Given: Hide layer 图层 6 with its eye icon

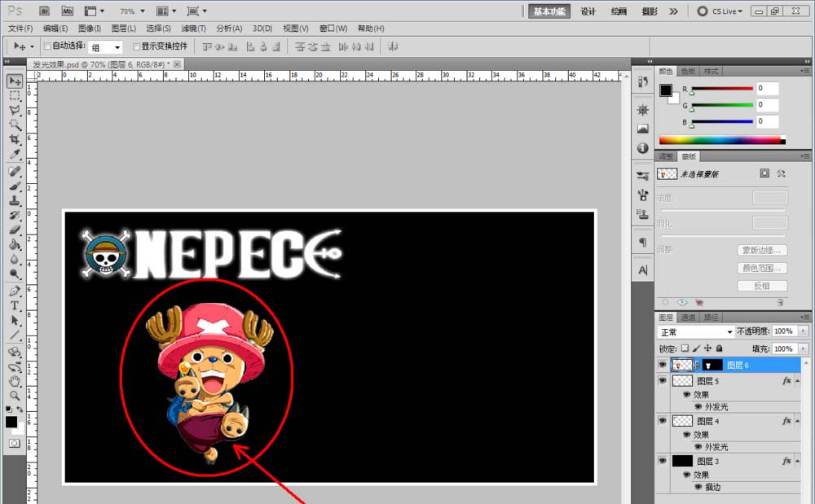Looking at the screenshot, I should coord(662,365).
